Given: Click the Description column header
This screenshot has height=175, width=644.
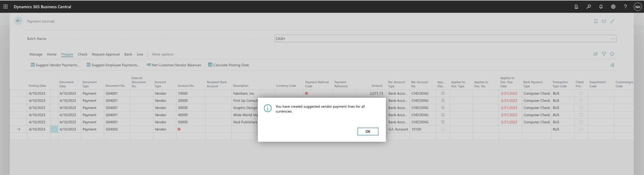Looking at the screenshot, I should point(241,86).
